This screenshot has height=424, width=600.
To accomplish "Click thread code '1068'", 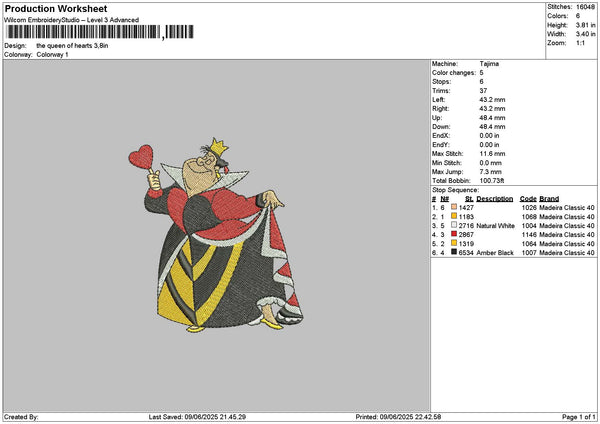I will pyautogui.click(x=529, y=217).
